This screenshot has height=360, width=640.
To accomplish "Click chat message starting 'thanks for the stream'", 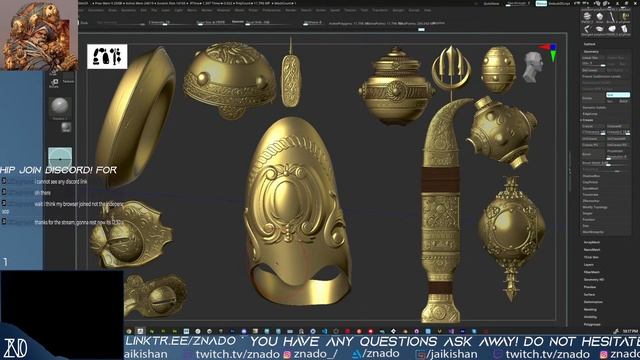I will (78, 222).
